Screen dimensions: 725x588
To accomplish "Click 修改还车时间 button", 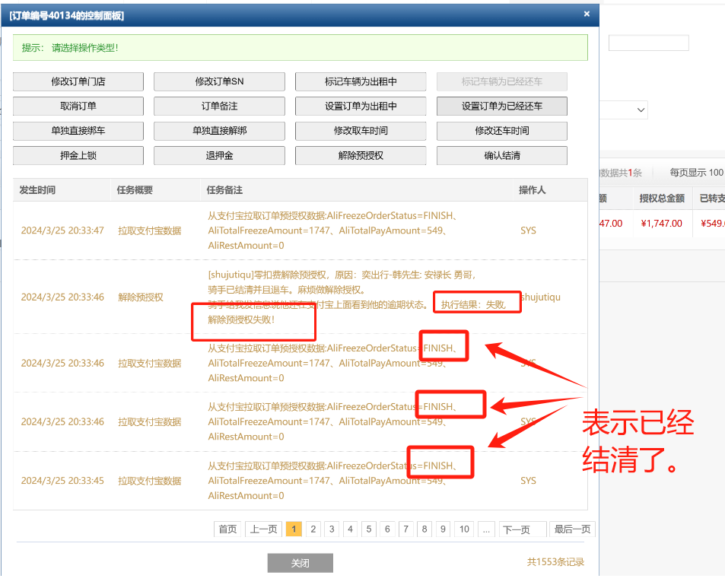I will [x=501, y=130].
